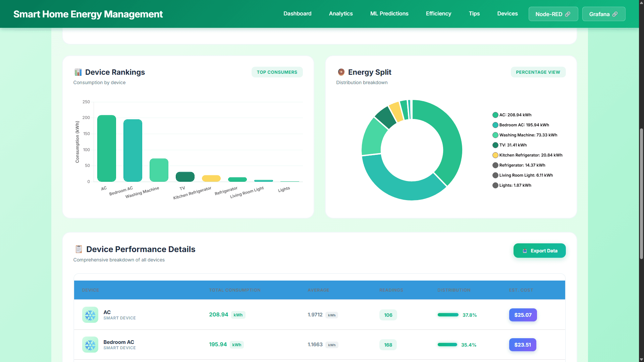The width and height of the screenshot is (644, 362).
Task: Open the ML Predictions page
Action: pos(389,13)
